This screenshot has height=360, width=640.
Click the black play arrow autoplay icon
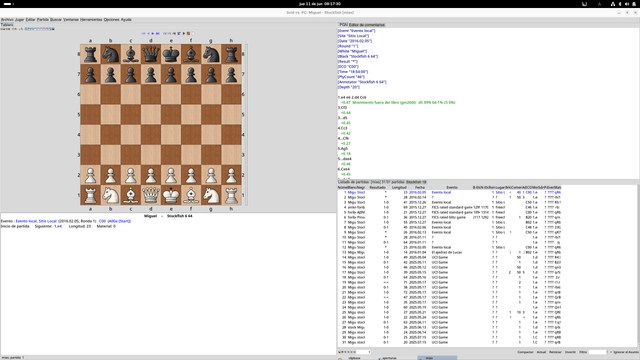click(184, 33)
